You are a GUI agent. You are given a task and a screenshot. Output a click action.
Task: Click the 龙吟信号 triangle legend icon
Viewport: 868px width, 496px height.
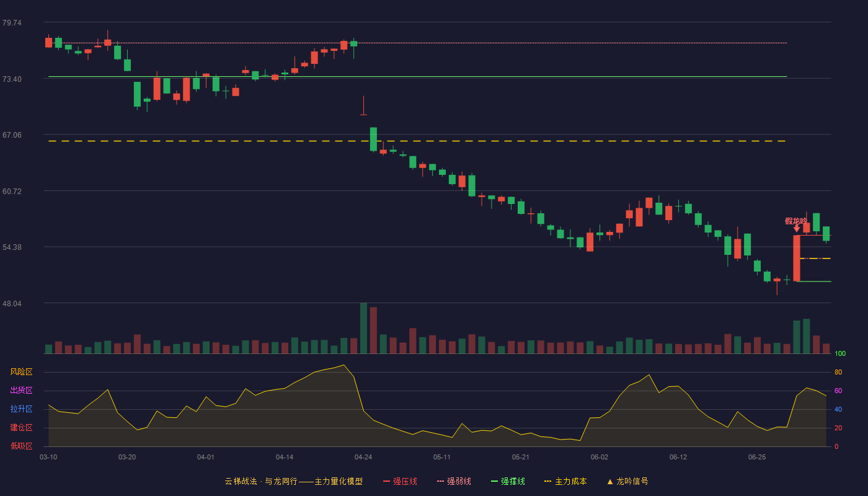coord(610,481)
